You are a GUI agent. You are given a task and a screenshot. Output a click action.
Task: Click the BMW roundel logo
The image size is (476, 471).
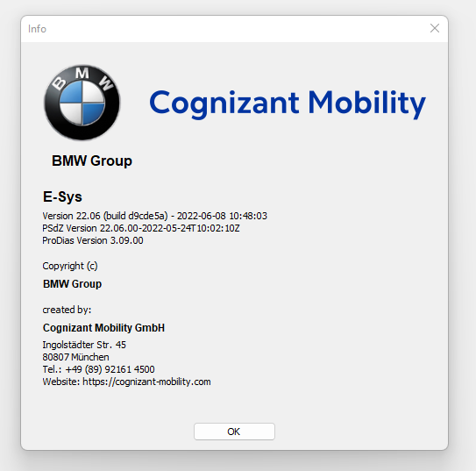[x=82, y=103]
